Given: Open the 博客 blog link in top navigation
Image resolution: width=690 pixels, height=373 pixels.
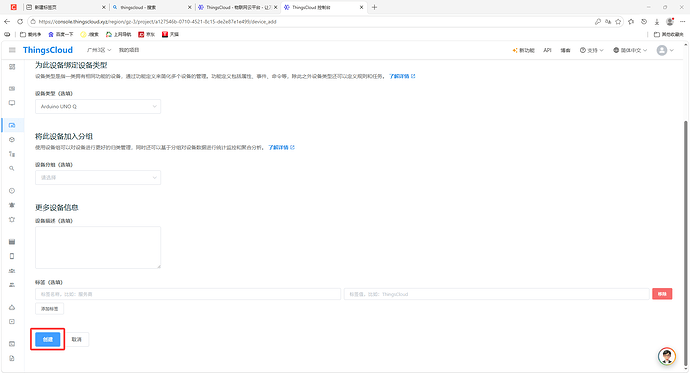Looking at the screenshot, I should point(565,50).
